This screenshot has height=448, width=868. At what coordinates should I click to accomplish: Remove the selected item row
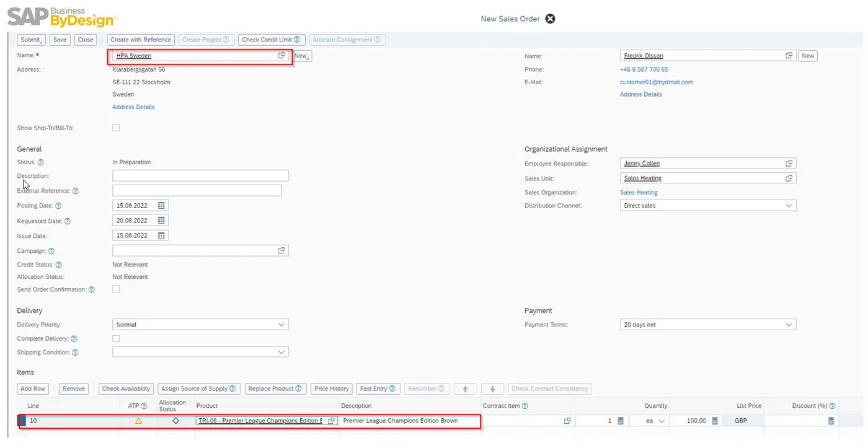coord(74,389)
